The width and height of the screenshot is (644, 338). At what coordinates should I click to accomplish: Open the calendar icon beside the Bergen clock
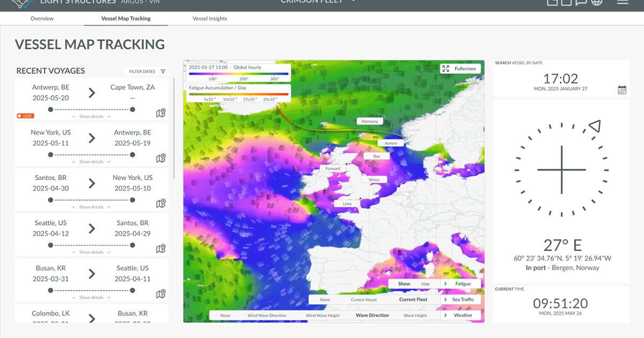[x=621, y=89]
